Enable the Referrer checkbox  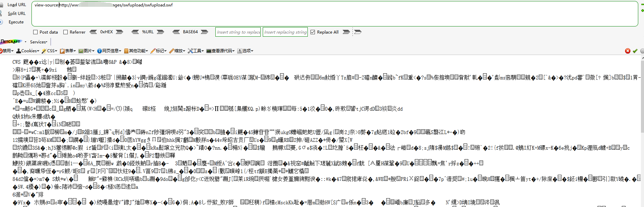point(66,32)
